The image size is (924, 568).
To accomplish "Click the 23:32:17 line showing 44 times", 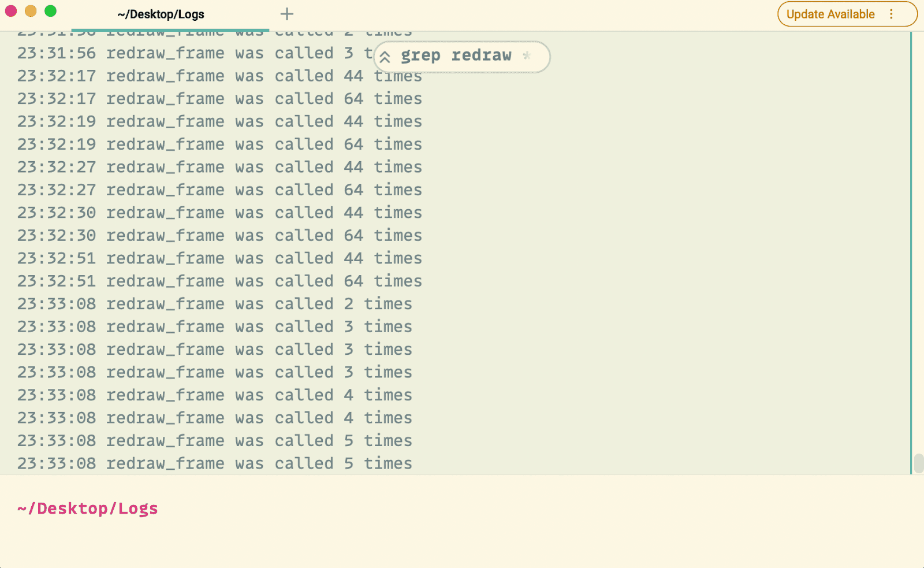I will coord(219,76).
